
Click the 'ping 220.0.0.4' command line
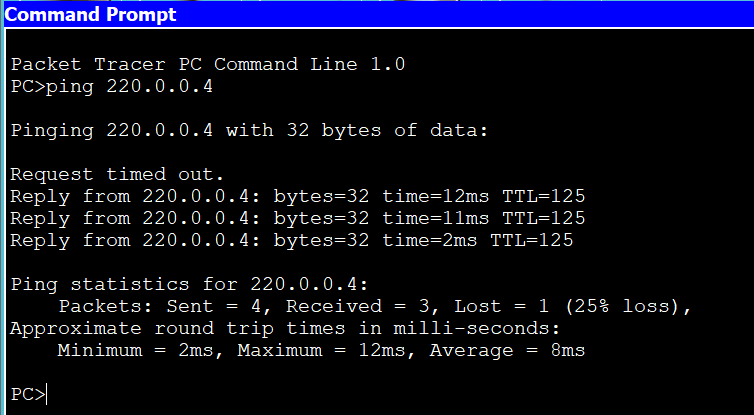click(112, 87)
